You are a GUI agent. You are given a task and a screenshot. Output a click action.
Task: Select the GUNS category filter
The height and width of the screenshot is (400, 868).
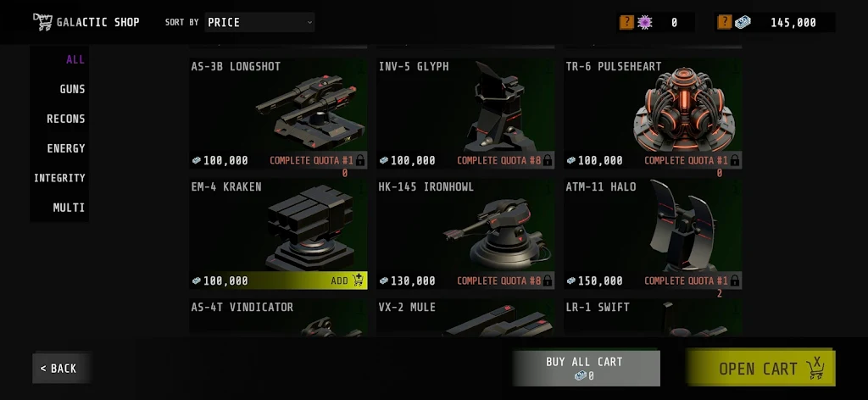(73, 89)
